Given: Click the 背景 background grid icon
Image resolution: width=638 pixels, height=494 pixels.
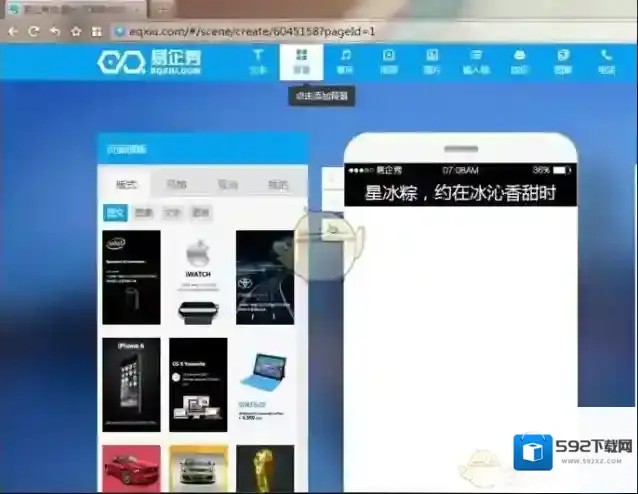Looking at the screenshot, I should [301, 61].
